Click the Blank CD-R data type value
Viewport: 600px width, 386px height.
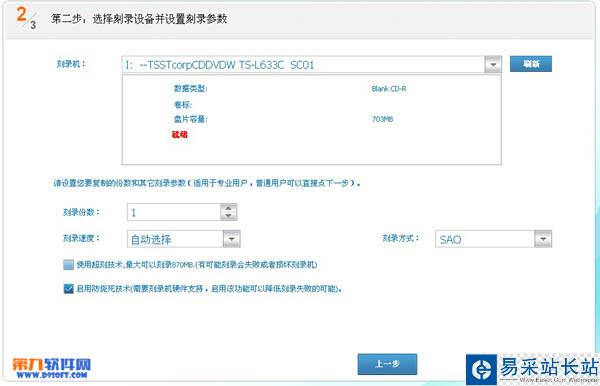(389, 89)
